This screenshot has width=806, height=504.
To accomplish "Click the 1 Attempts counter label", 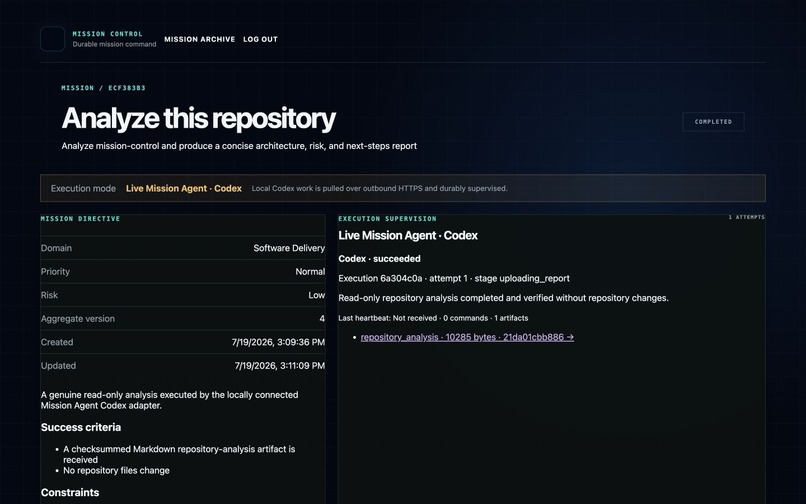I will click(x=746, y=217).
